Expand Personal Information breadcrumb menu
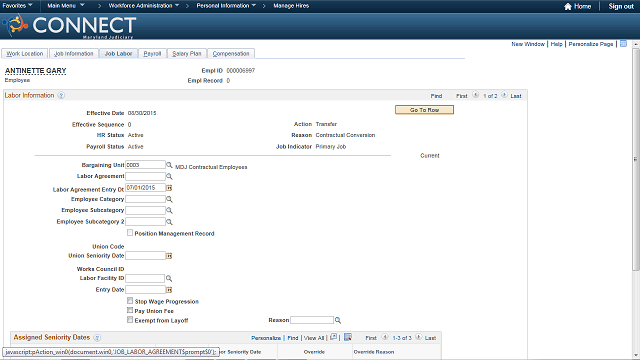This screenshot has height=360, width=640. point(226,6)
